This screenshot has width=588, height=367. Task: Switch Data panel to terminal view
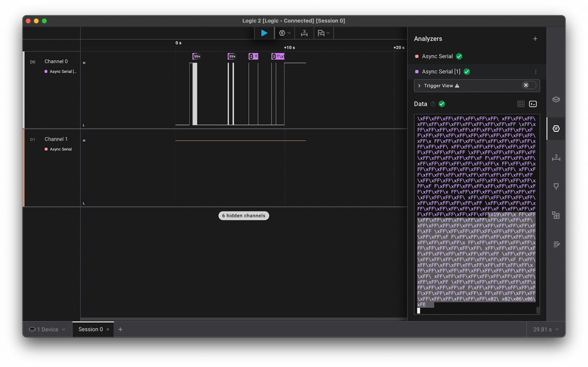[533, 104]
